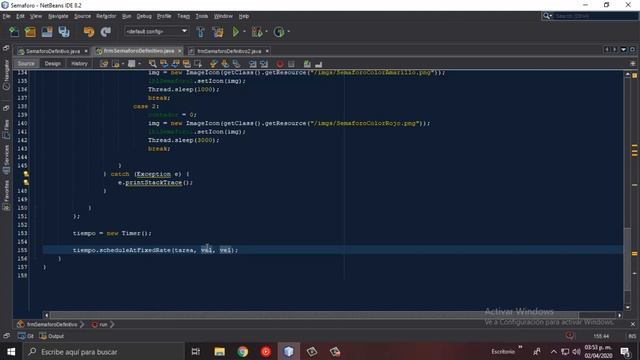
Task: Click the Redo arrow icon
Action: pos(106,32)
